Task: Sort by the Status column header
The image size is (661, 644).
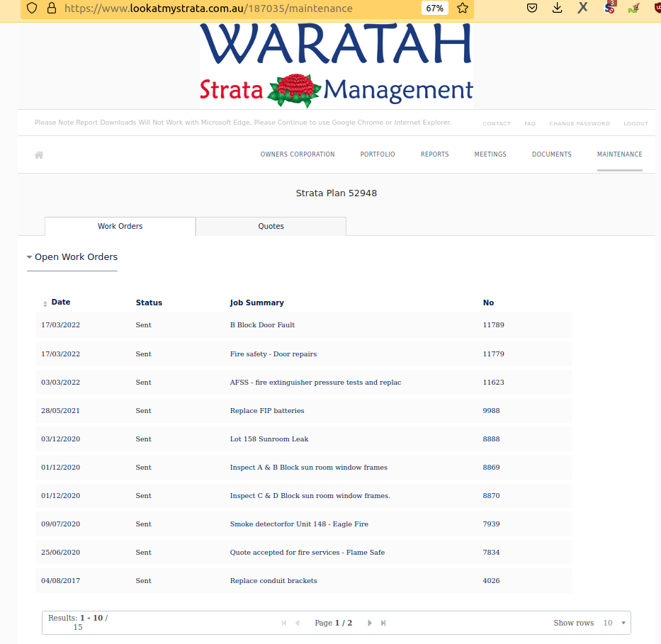Action: 149,303
